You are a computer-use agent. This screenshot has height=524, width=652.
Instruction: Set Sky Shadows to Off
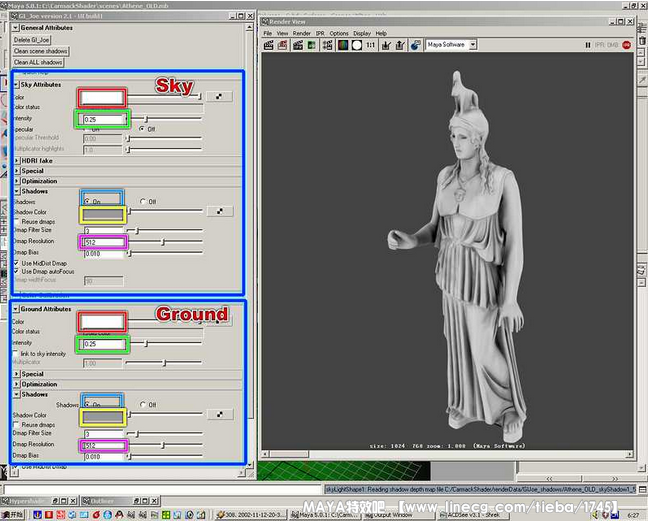(x=143, y=201)
